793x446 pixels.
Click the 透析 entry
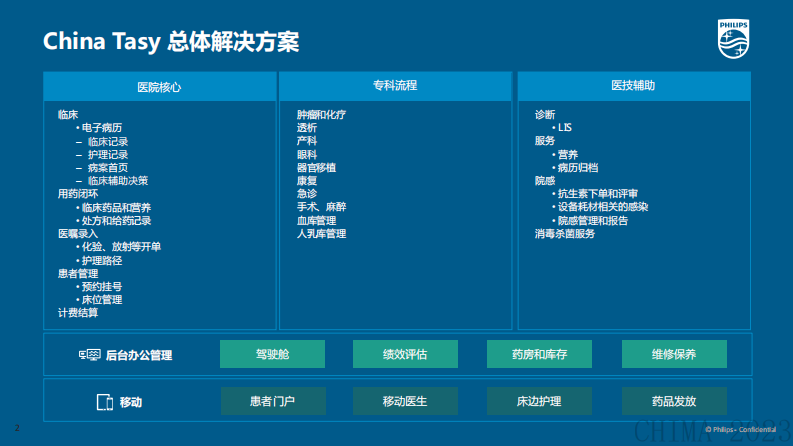306,127
